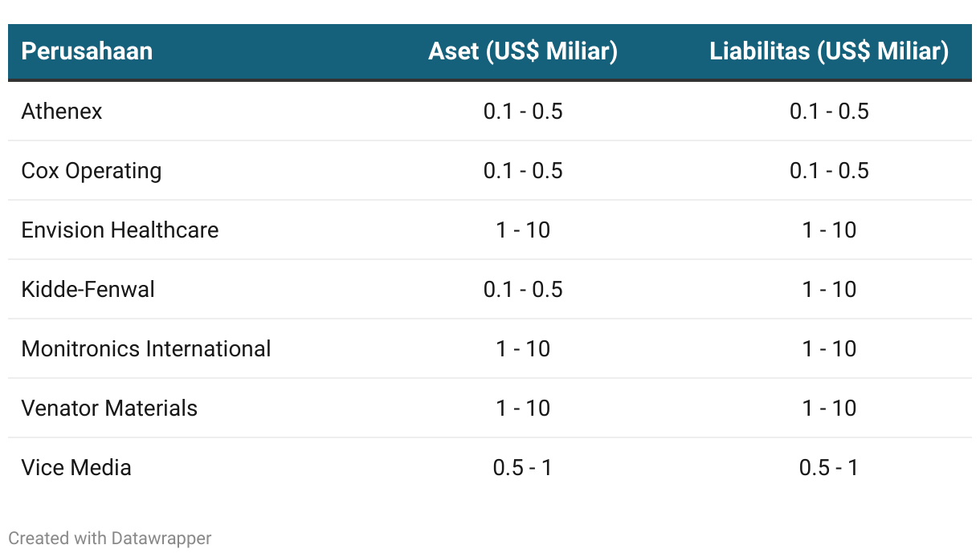
Task: Select the Aset value for Monitronics International
Action: (x=523, y=348)
